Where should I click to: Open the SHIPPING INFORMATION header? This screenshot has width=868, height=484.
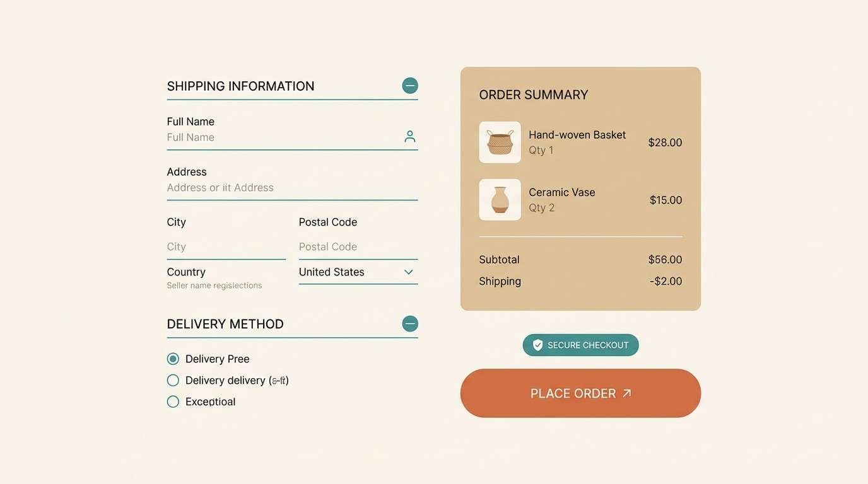point(240,86)
